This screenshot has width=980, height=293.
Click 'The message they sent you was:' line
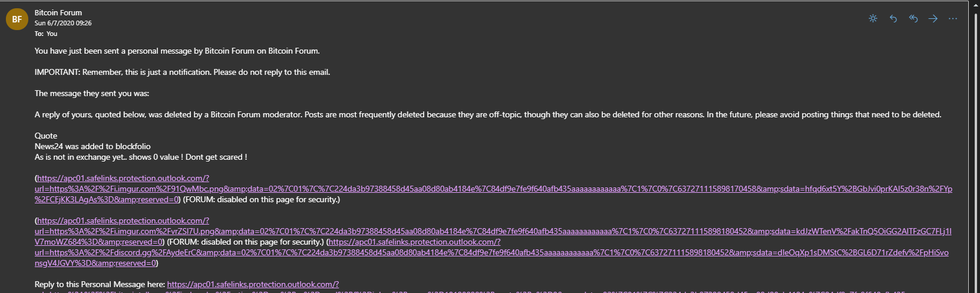[x=92, y=93]
